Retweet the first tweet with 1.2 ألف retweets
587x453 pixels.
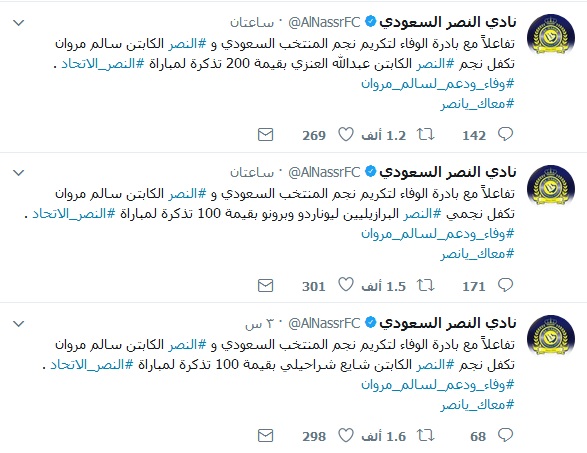(x=426, y=134)
